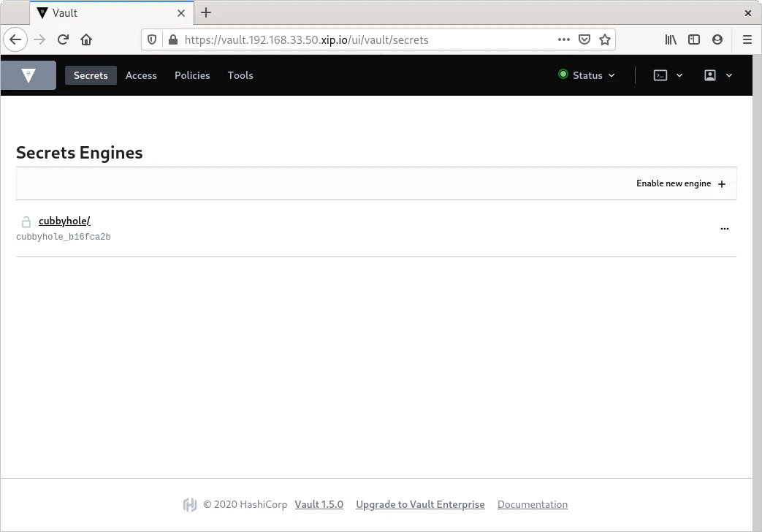
Task: Open the Firefox hamburger menu
Action: 747,40
